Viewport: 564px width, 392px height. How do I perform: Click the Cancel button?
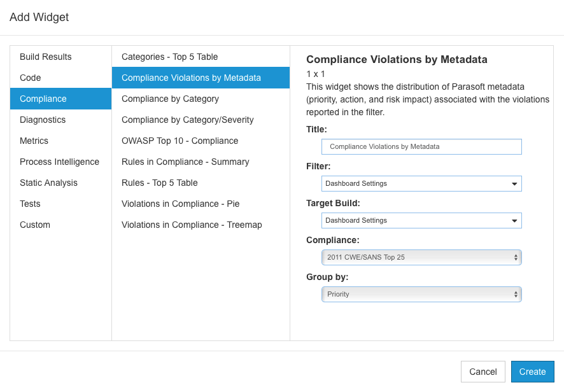(483, 372)
